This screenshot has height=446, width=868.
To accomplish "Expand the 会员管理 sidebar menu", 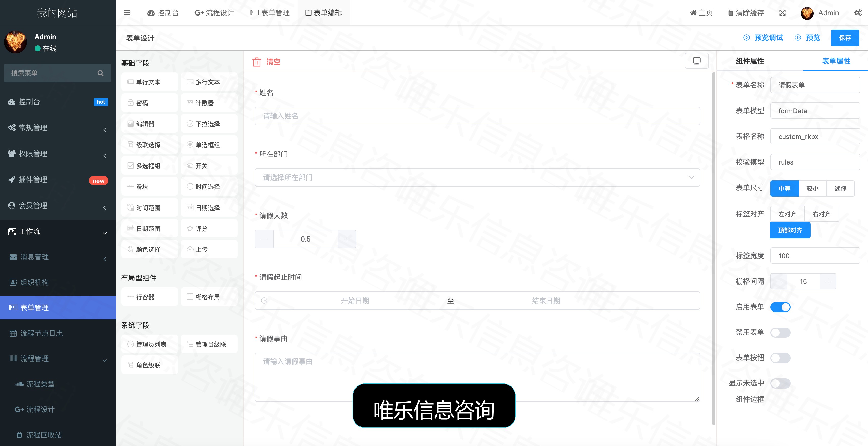I will 58,206.
